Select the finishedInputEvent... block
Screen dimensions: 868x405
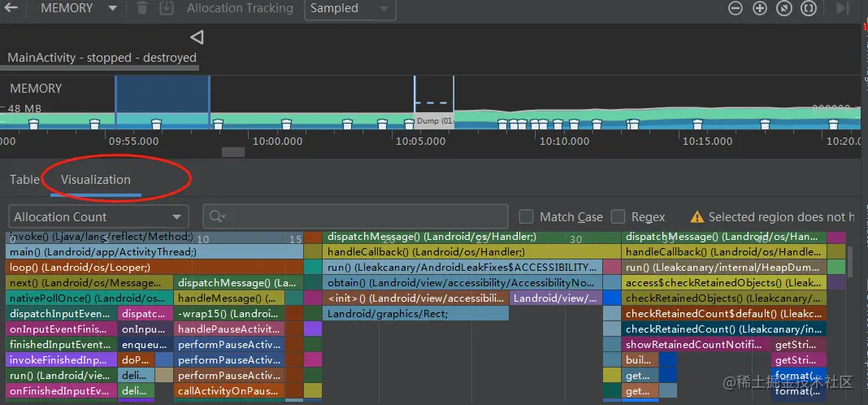coord(61,345)
